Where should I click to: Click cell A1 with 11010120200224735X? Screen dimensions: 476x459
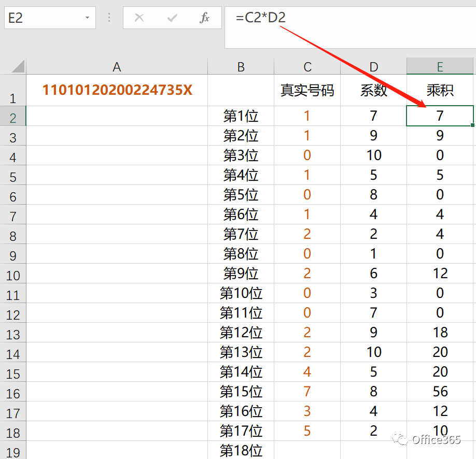[117, 90]
